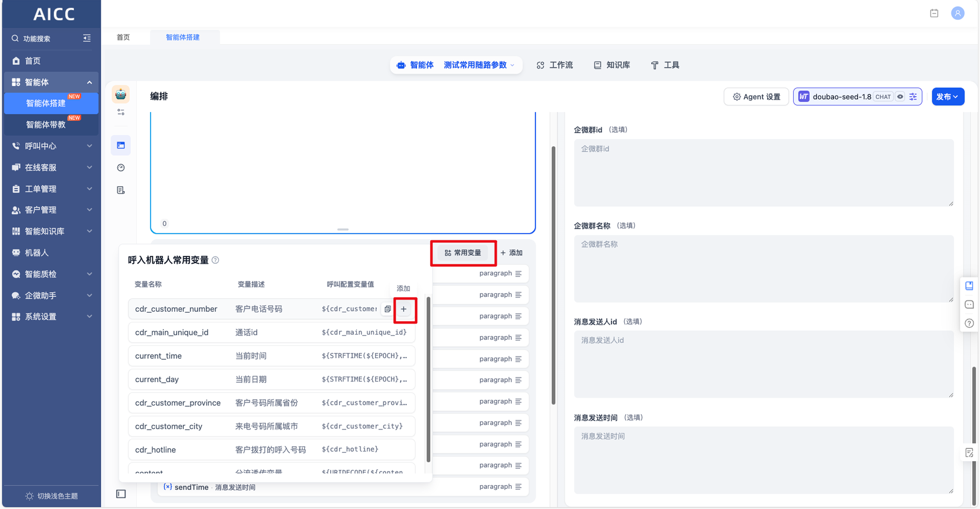Click the dashboard gauge icon in the left panel
Screen dimensions: 980x509
tap(121, 168)
